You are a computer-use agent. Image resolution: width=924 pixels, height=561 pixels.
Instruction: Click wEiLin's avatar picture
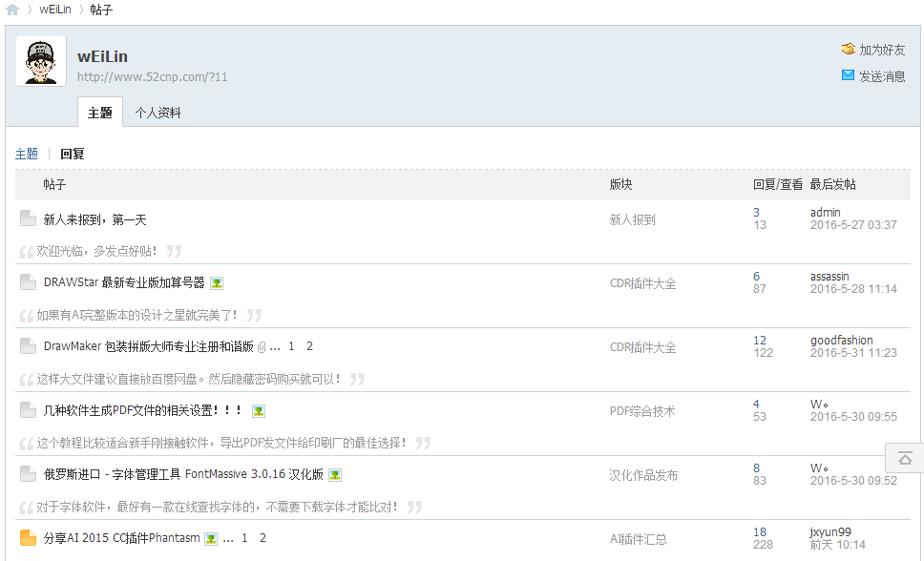[41, 61]
